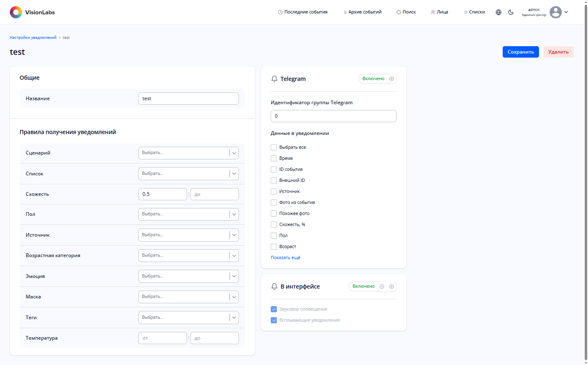
Task: Click the people icon next to Лица
Action: (x=433, y=12)
